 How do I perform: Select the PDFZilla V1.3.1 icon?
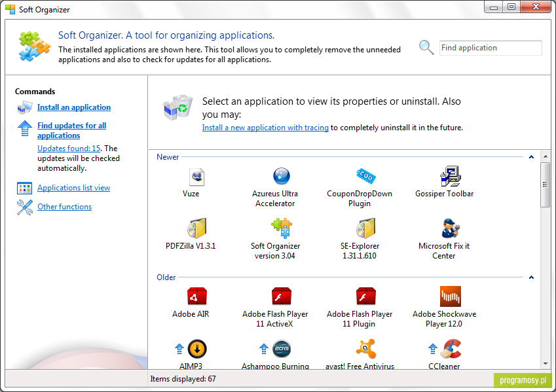197,228
